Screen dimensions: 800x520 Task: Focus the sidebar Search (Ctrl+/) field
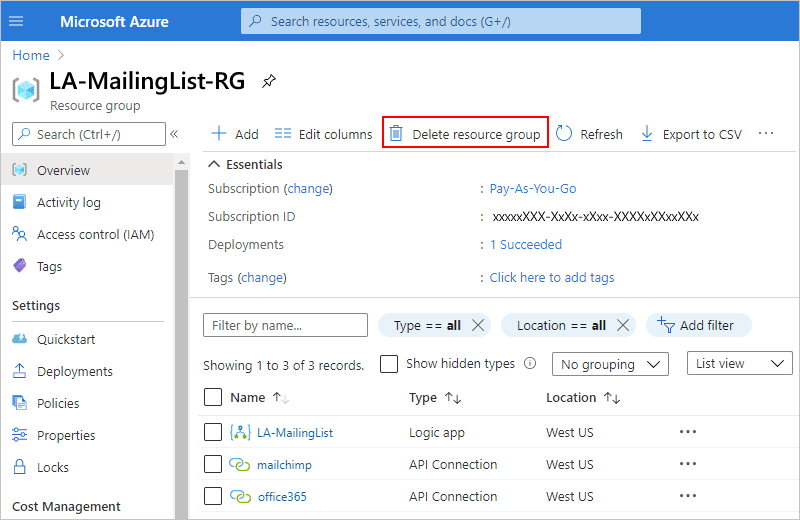89,134
